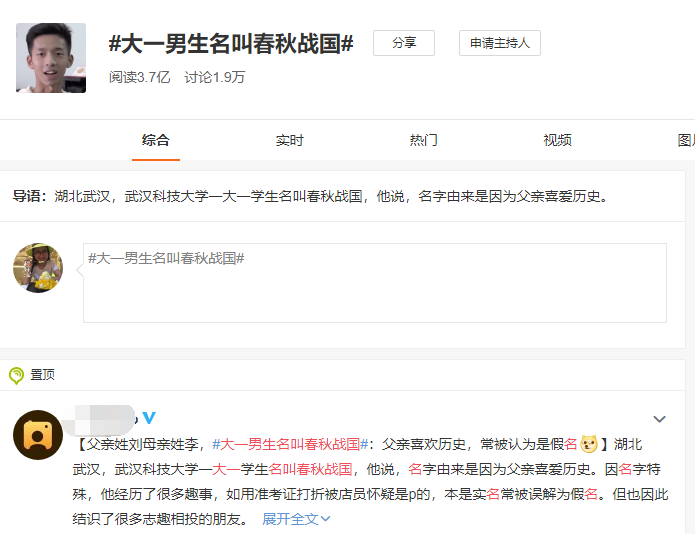Expand full text via 展开全文
This screenshot has height=534, width=695.
pos(296,519)
